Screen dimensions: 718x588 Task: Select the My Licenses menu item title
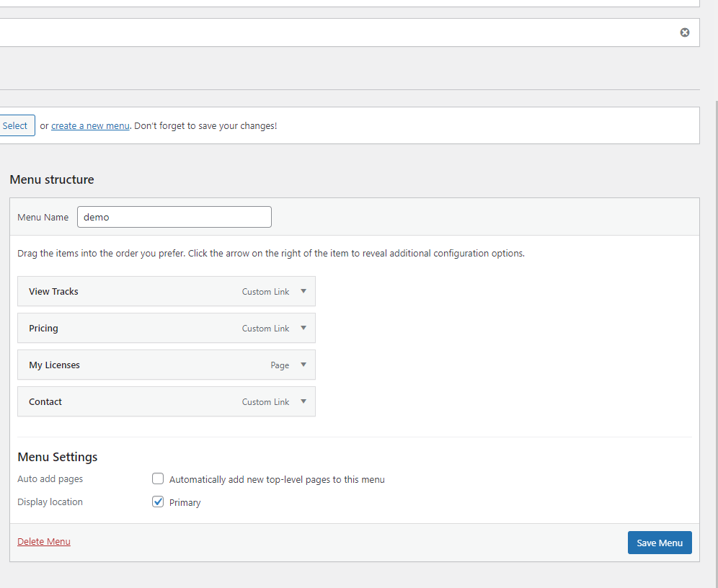pyautogui.click(x=55, y=365)
